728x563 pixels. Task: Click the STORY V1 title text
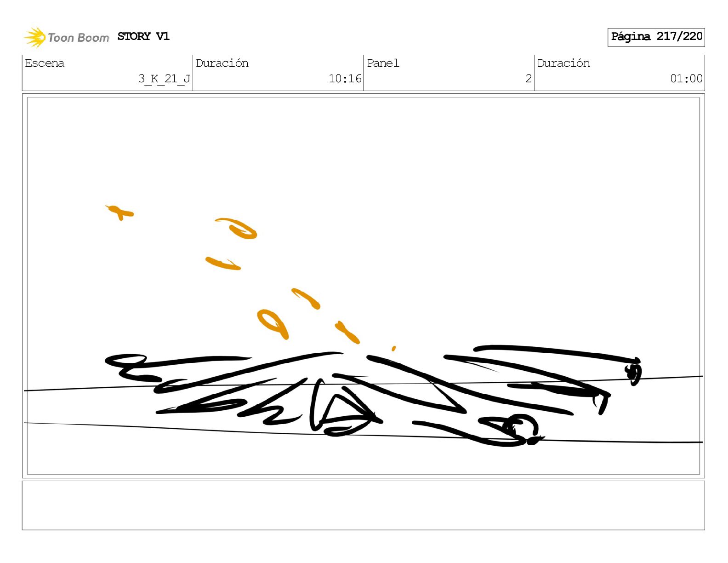point(143,36)
